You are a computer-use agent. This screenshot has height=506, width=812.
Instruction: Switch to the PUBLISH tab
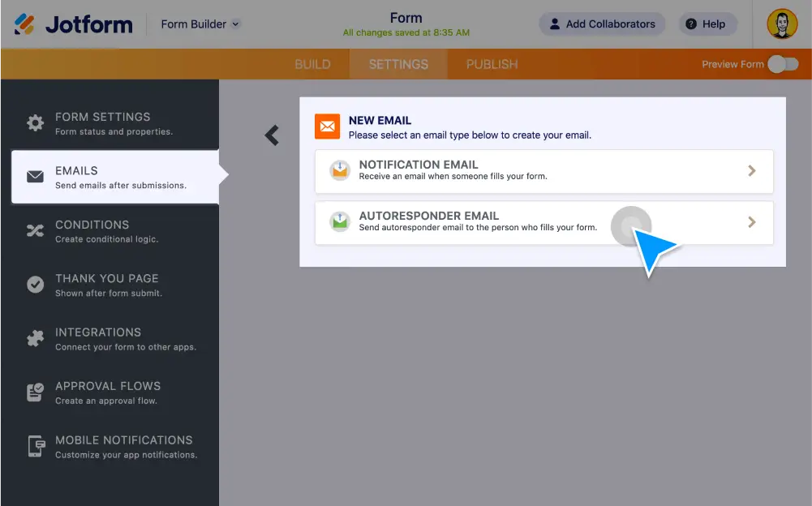(x=492, y=64)
